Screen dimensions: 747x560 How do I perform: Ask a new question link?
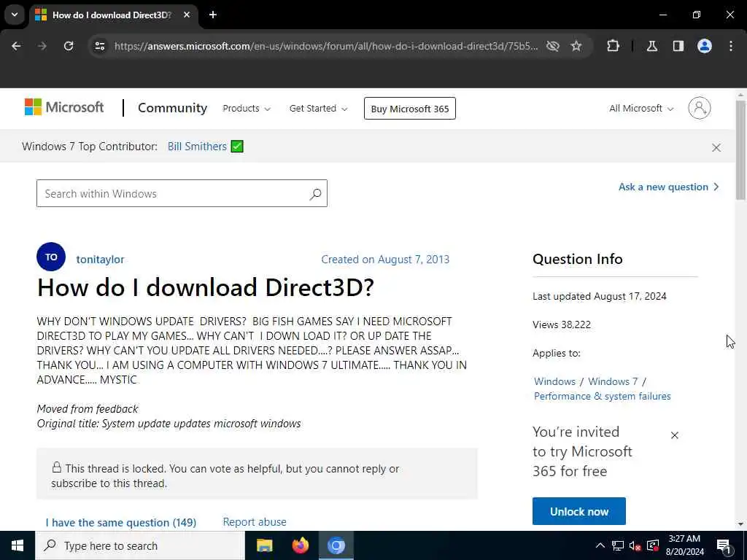(x=668, y=187)
